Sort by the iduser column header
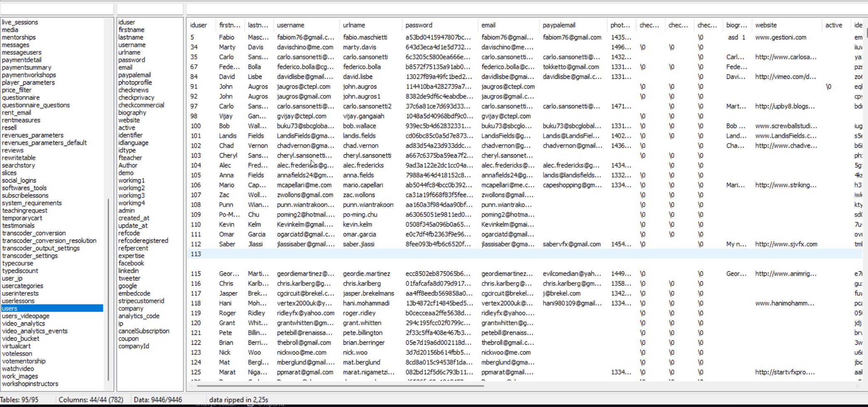The height and width of the screenshot is (407, 868). click(x=198, y=25)
